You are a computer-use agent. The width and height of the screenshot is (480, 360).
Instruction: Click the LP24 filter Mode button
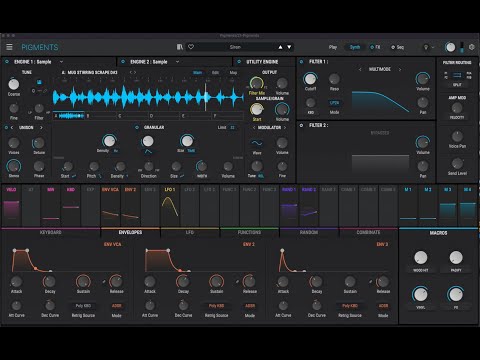[334, 103]
